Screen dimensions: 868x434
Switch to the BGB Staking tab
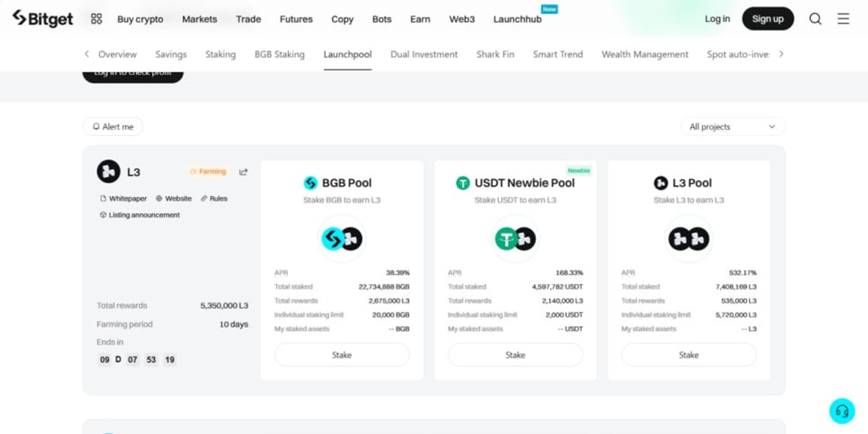[279, 55]
